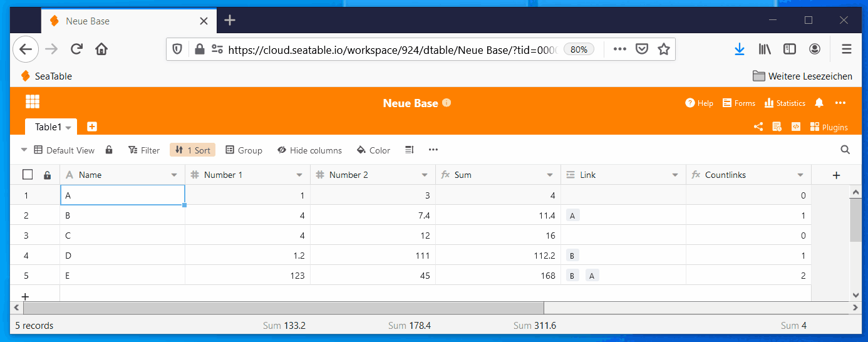Click the notifications bell icon
Screen dimensions: 868x342
819,103
